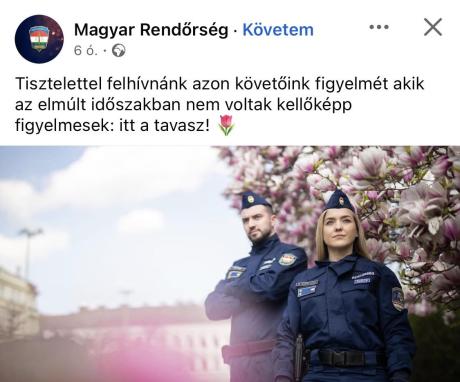
Task: Open the Magyar Rendőrség page name
Action: click(151, 30)
